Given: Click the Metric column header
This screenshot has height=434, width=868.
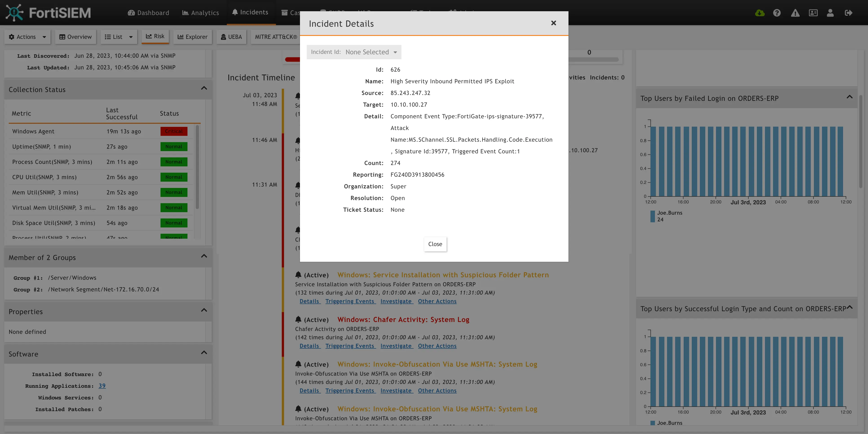Looking at the screenshot, I should [x=21, y=114].
